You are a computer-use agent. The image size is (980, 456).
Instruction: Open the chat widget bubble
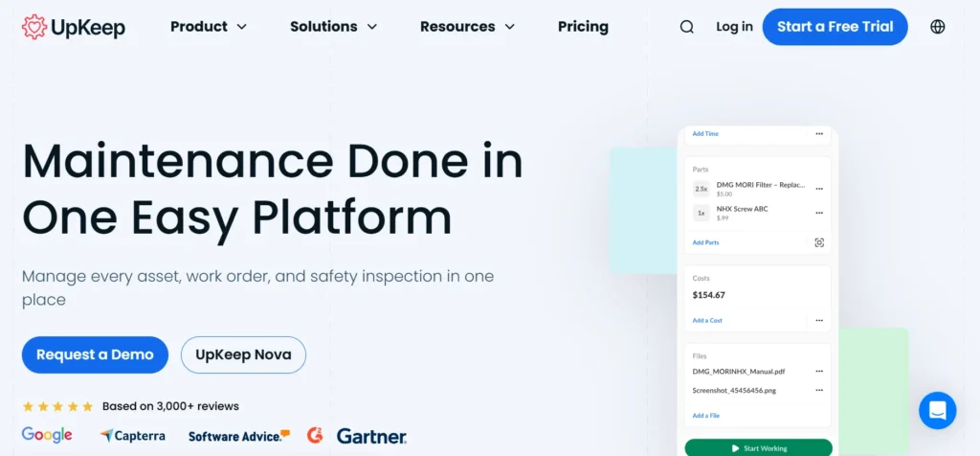point(938,410)
